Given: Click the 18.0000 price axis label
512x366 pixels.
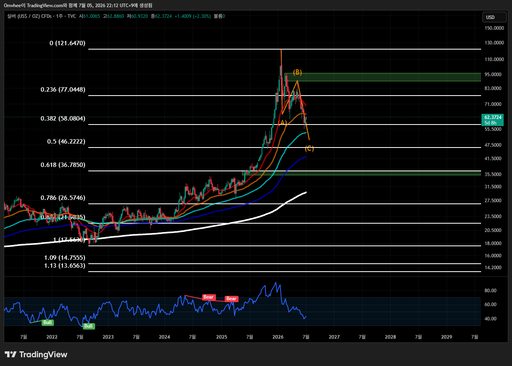Looking at the screenshot, I should coord(493,243).
